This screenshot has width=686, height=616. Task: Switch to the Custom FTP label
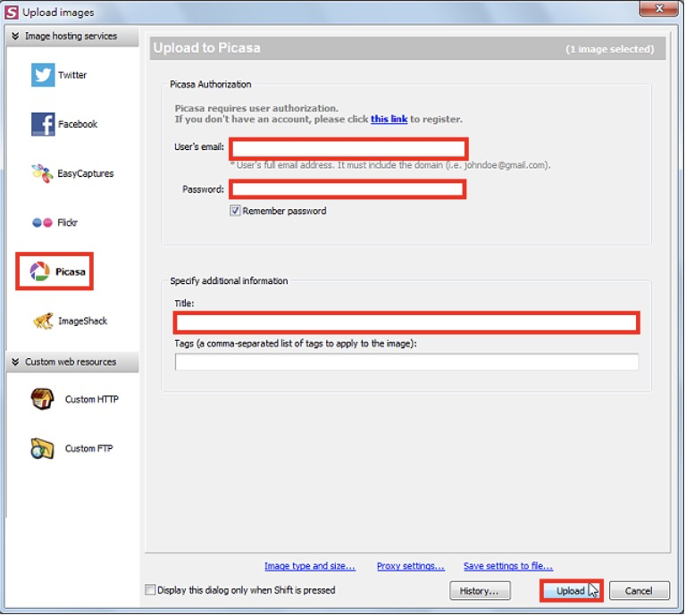pos(88,448)
